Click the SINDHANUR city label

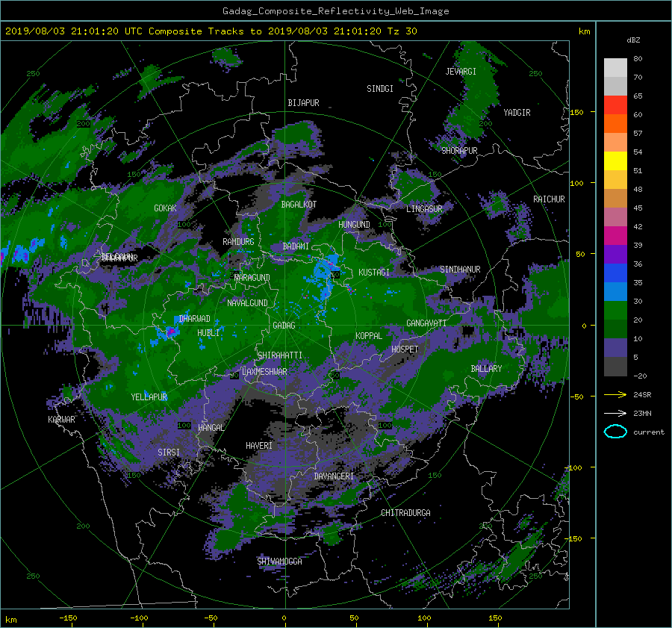point(460,270)
